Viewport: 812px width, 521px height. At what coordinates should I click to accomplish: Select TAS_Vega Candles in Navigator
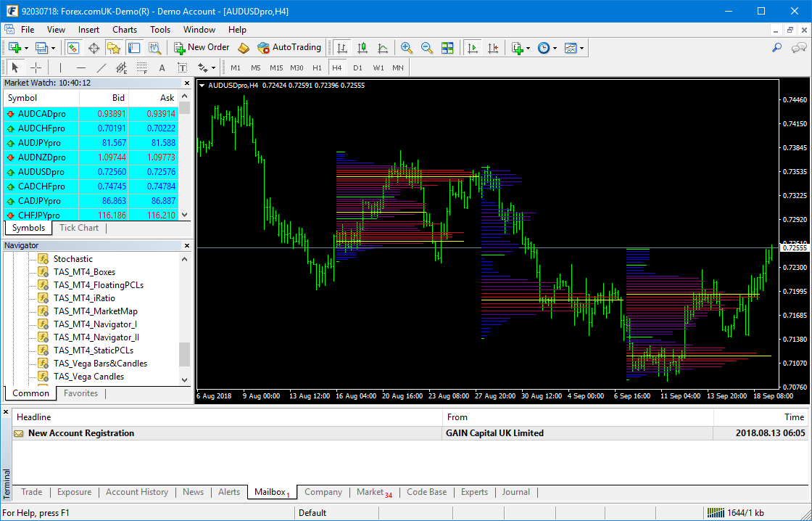pos(88,377)
